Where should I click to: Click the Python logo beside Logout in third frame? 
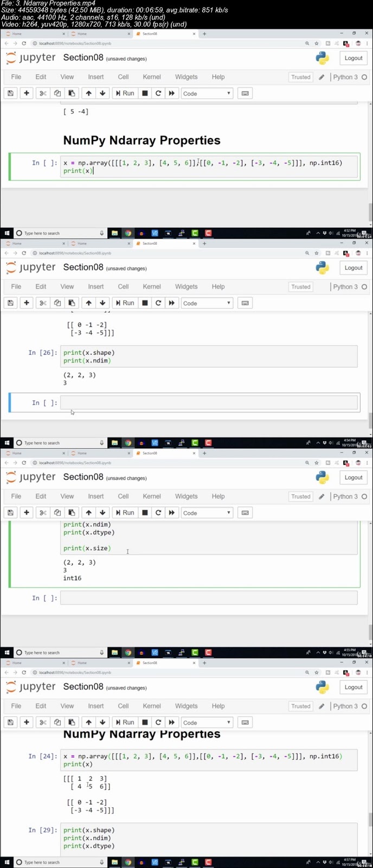tap(323, 477)
